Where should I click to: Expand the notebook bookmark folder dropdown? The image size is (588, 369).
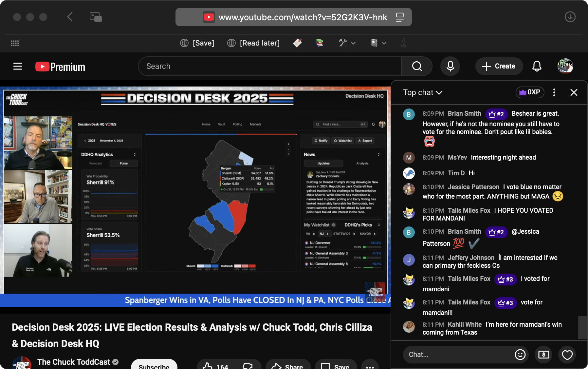click(378, 43)
